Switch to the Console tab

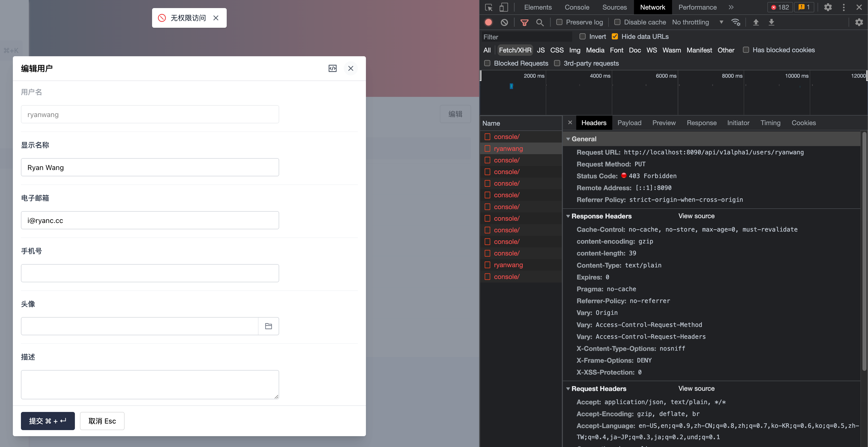(577, 7)
